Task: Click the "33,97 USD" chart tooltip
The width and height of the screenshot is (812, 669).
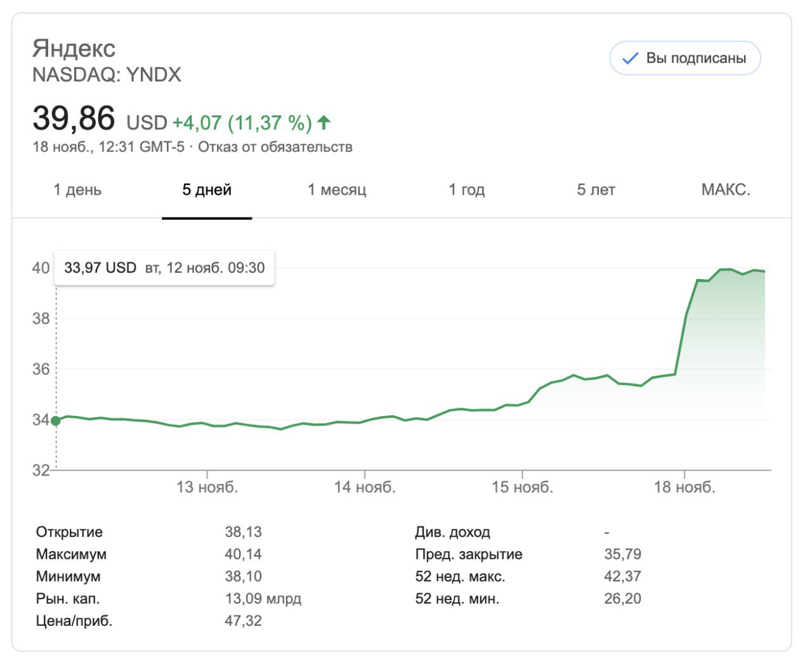Action: [x=164, y=268]
